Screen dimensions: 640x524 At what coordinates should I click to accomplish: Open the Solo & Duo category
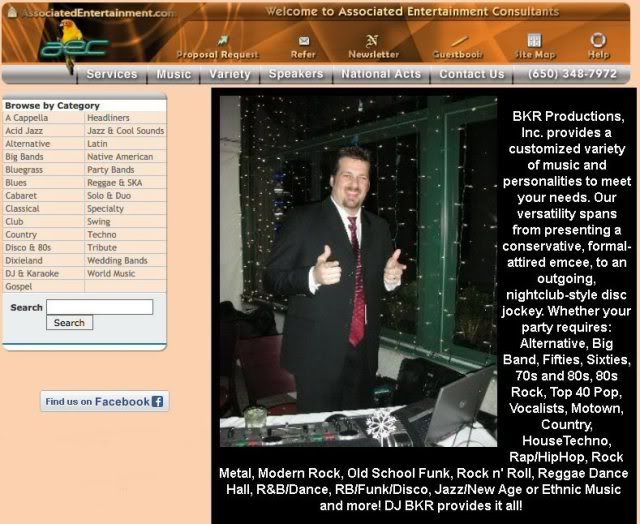coord(109,196)
